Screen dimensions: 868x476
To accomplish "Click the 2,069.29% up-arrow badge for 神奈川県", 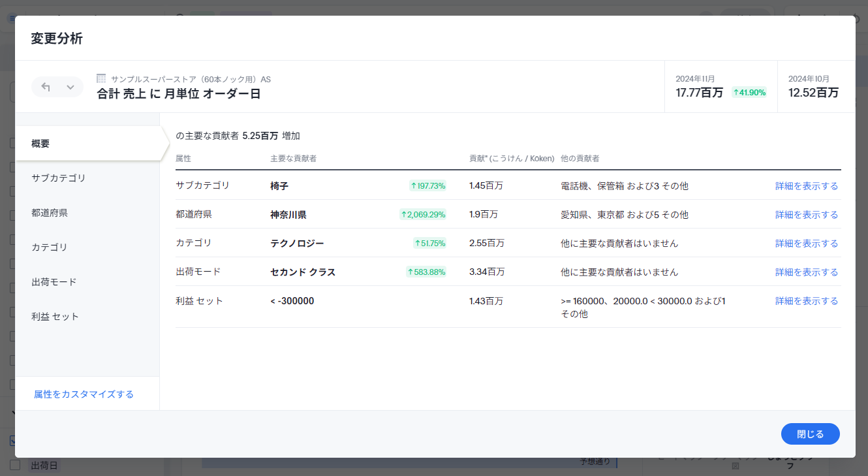I will (423, 215).
